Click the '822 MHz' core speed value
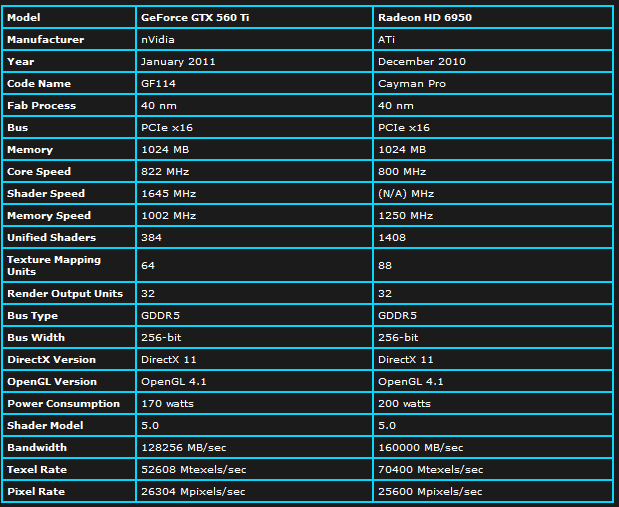This screenshot has width=619, height=507. point(165,172)
